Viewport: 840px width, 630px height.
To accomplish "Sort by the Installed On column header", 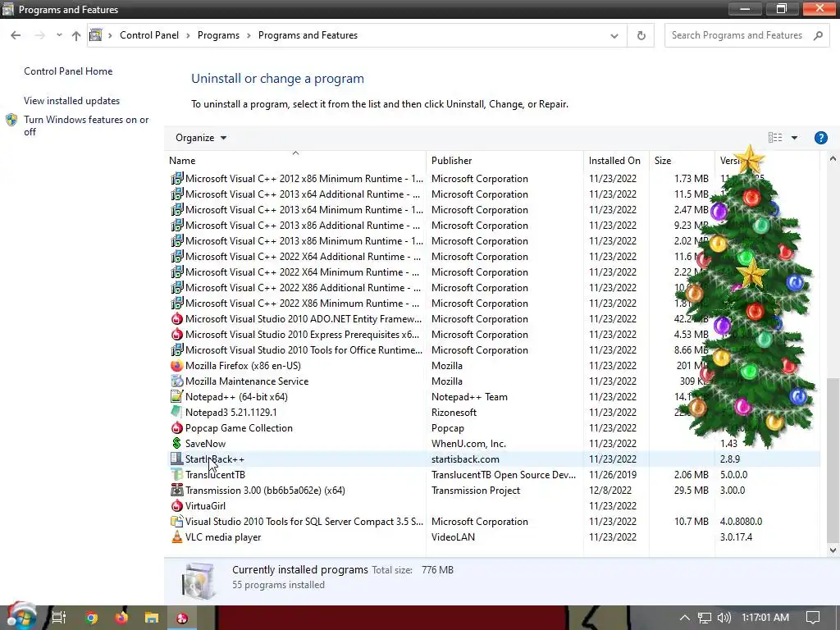I will [x=616, y=160].
